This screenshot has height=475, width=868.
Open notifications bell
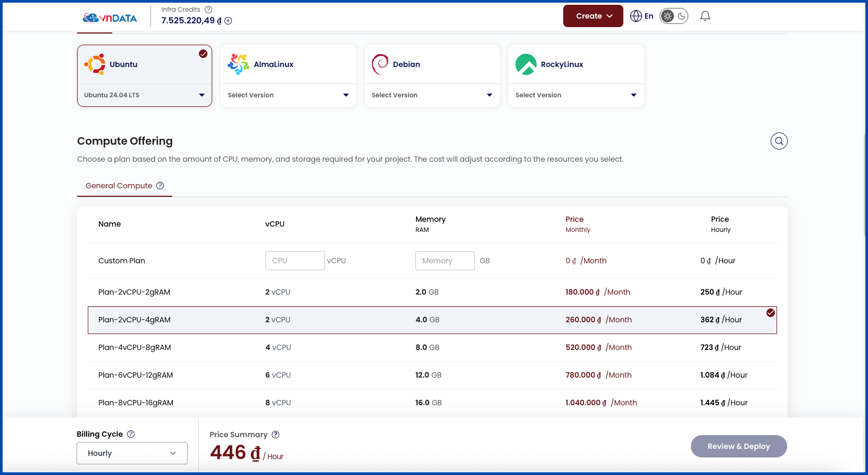(x=705, y=16)
